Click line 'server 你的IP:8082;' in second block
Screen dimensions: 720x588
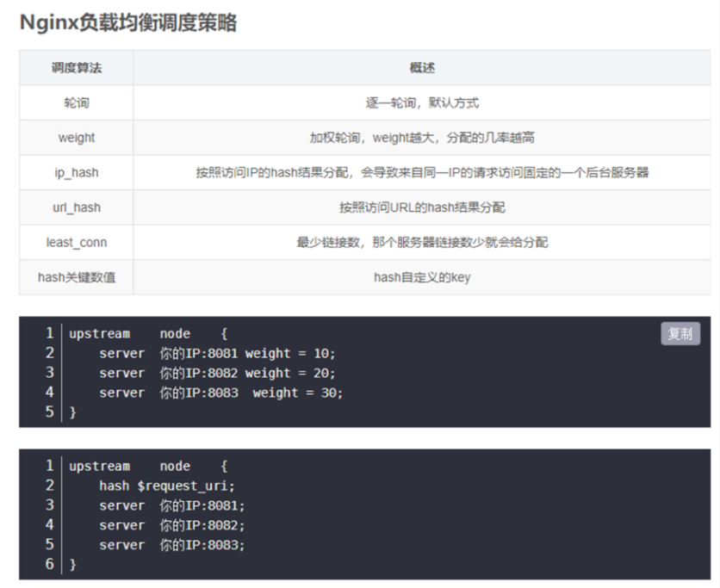coord(172,525)
